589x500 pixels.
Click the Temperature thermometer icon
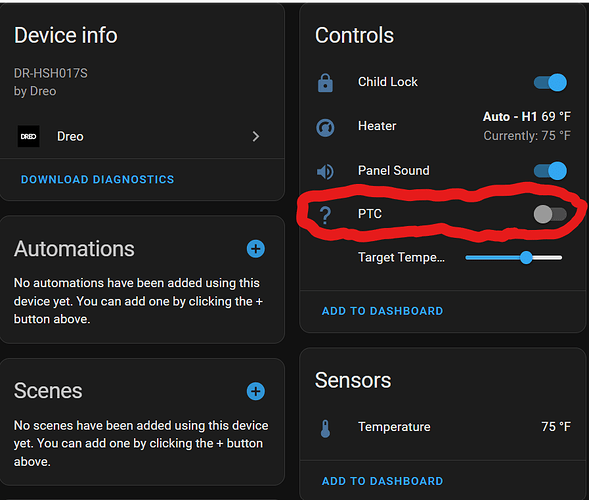325,429
